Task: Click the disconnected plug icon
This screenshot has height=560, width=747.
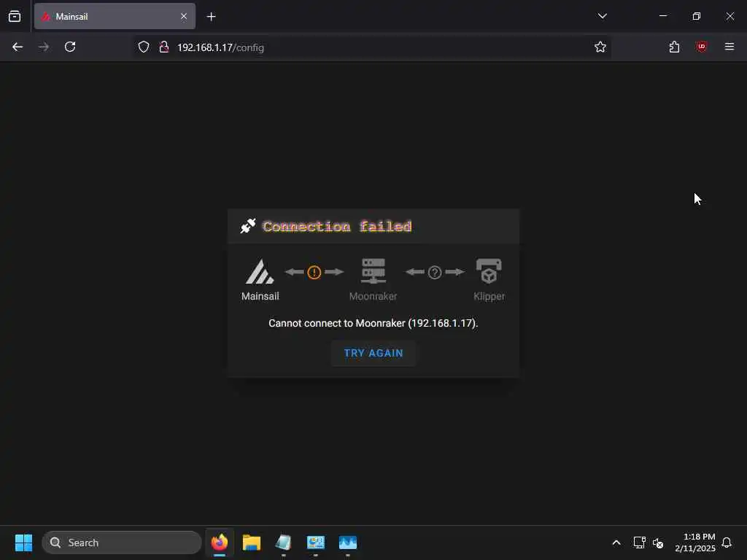Action: (248, 226)
